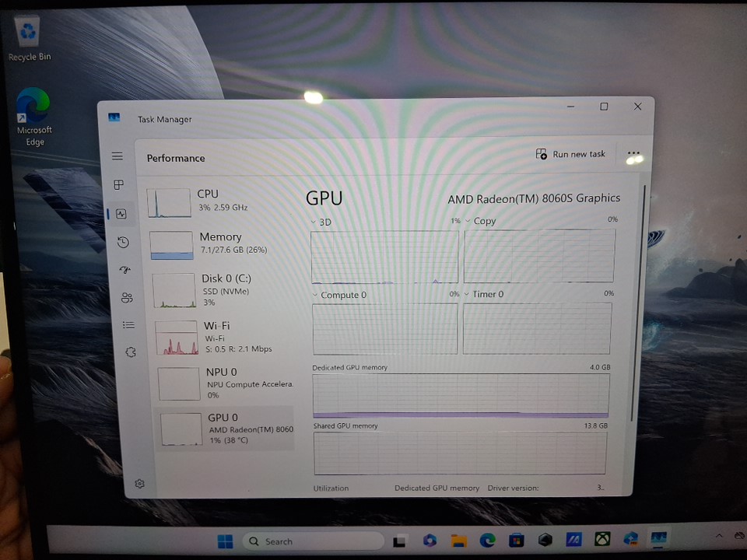The height and width of the screenshot is (560, 747).
Task: Open the Compute 0 graph dropdown
Action: pos(315,296)
